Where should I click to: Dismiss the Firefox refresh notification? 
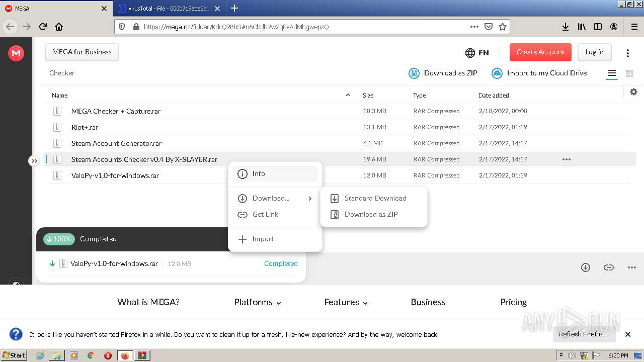627,334
